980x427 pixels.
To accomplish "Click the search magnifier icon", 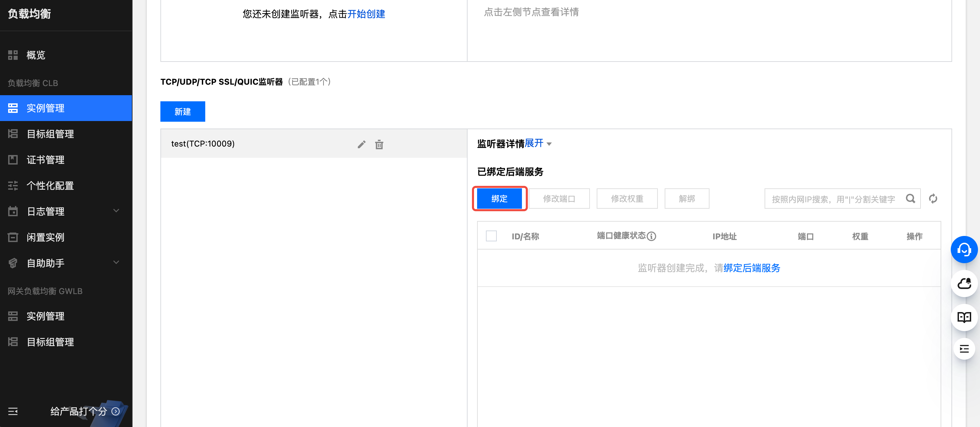I will click(910, 199).
